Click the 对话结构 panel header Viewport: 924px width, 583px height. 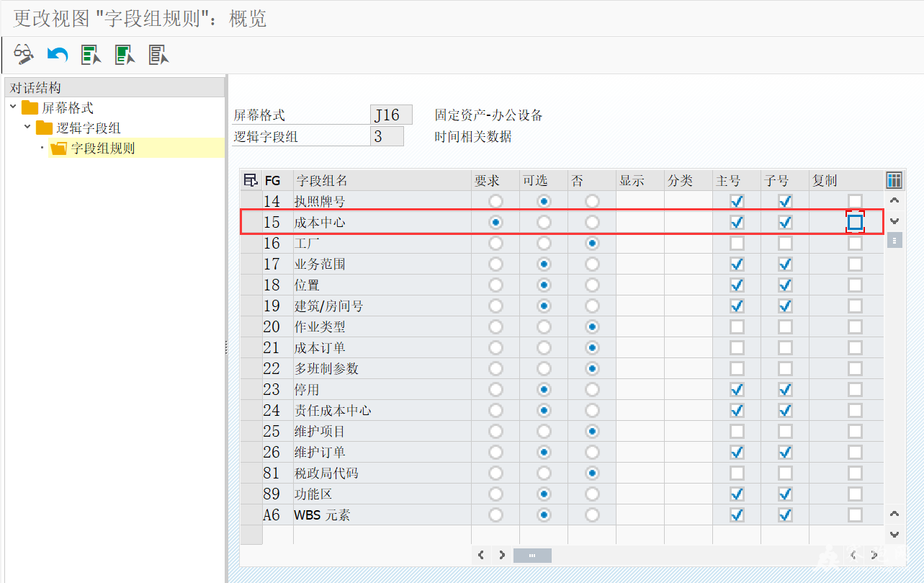[115, 87]
